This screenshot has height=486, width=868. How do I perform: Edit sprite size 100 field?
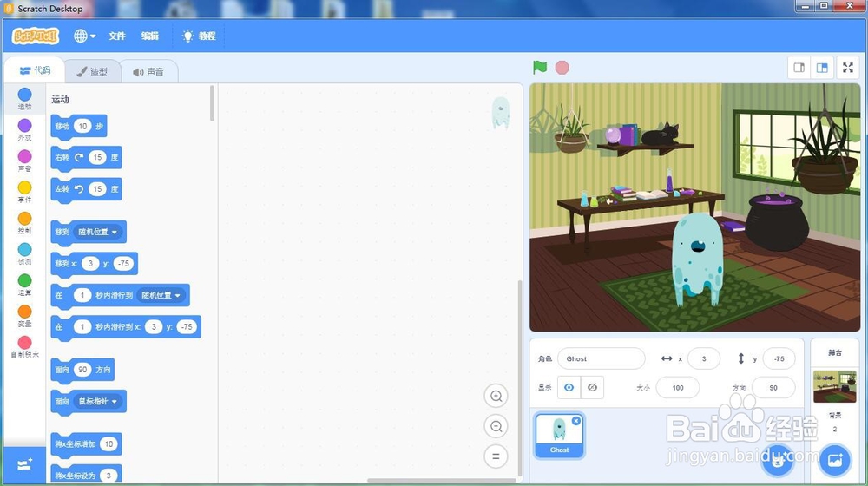point(678,387)
